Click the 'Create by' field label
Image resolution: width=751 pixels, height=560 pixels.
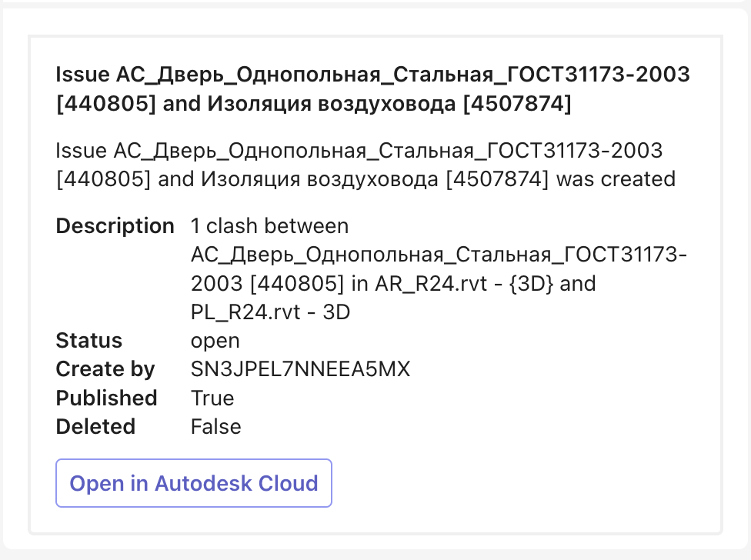(105, 369)
